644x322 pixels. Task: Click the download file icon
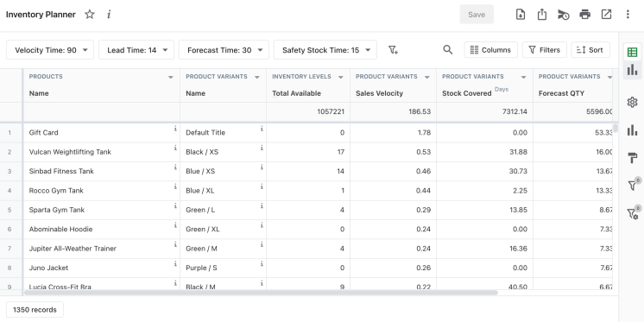click(x=521, y=15)
